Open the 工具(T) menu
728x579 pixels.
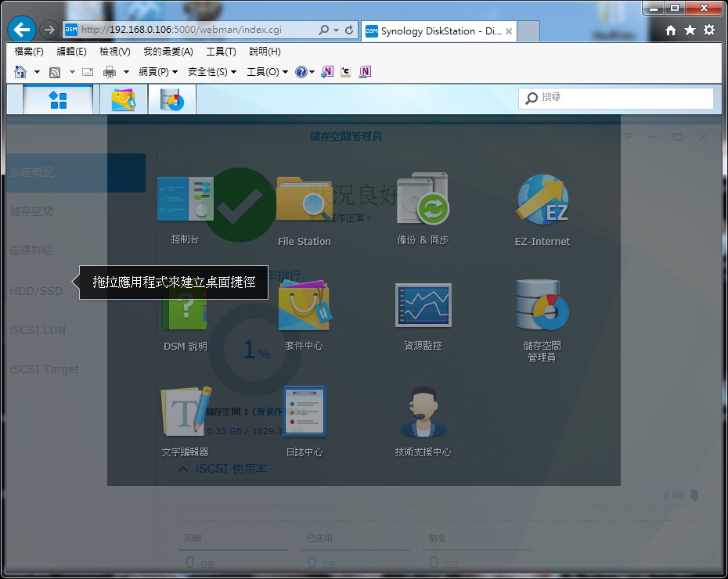pyautogui.click(x=221, y=52)
